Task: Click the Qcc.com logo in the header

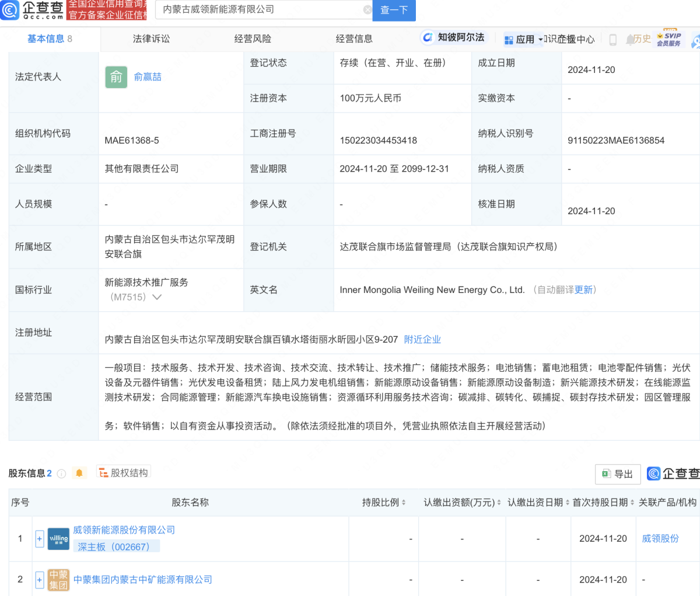Action: click(x=32, y=10)
